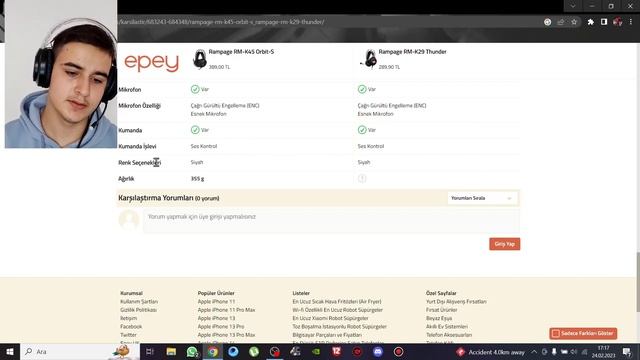Open Yurt Dışı Alışveriş Fırsatları link

(x=456, y=302)
